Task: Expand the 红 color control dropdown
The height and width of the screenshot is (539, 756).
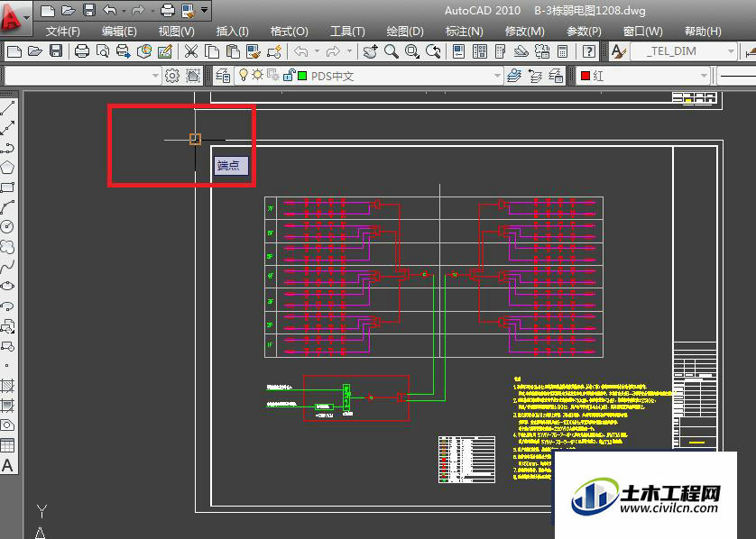Action: (x=704, y=76)
